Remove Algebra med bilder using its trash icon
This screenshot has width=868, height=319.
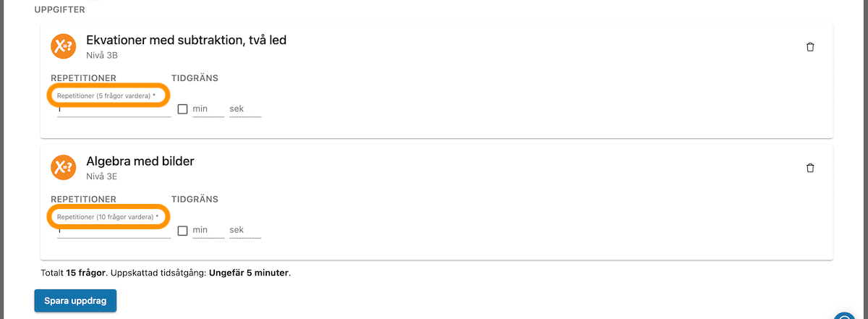810,168
